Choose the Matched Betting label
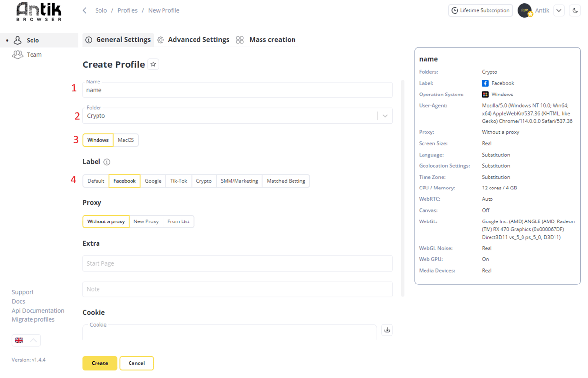The image size is (588, 378). (x=286, y=181)
